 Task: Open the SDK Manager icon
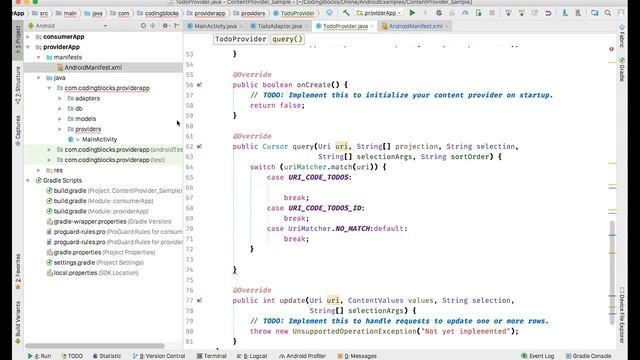[578, 13]
